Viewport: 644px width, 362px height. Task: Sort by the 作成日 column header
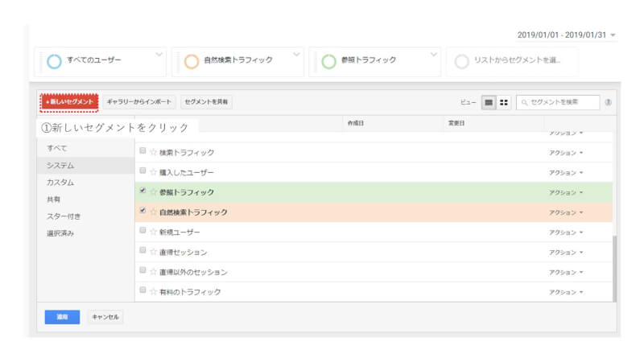(x=356, y=123)
